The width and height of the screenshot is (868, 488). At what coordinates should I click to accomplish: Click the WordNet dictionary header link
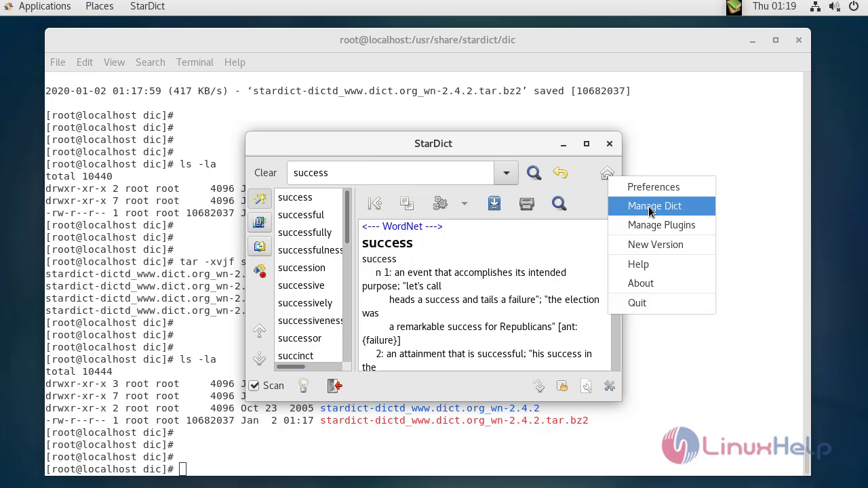click(402, 226)
